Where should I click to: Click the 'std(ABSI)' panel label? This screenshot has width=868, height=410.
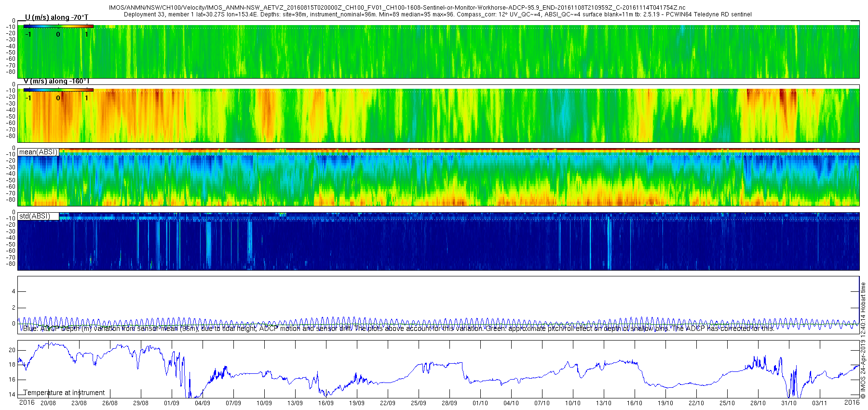35,216
